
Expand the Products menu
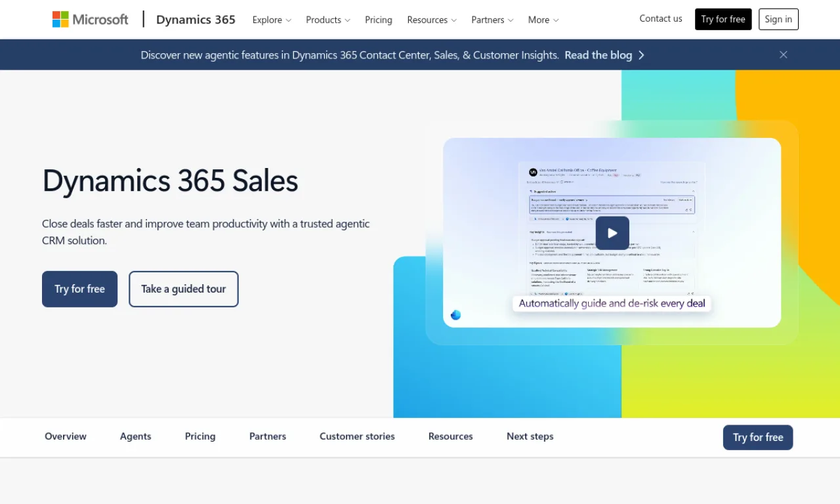328,20
